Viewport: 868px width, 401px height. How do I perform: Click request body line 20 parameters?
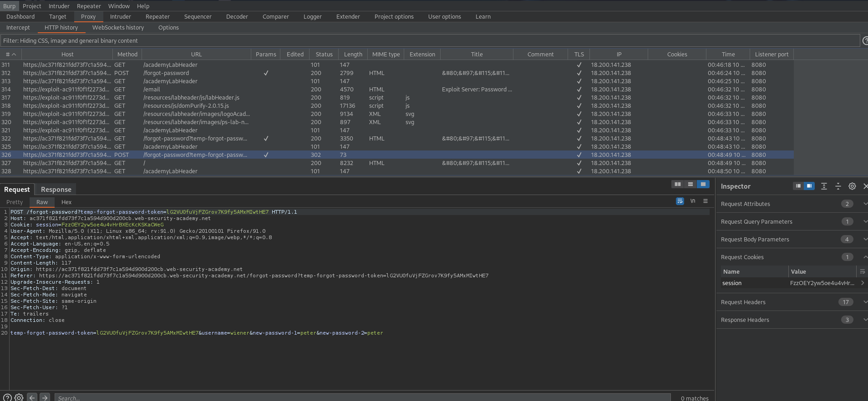(197, 333)
